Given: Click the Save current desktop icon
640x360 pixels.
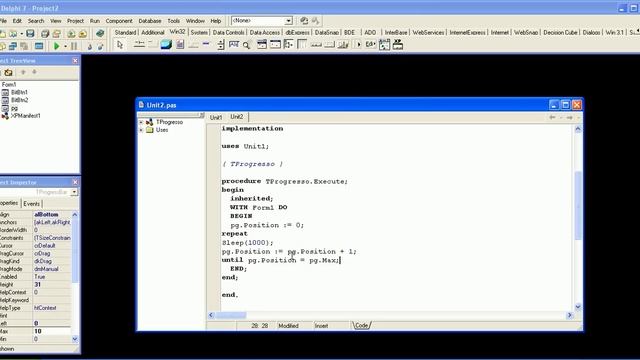Looking at the screenshot, I should point(304,20).
